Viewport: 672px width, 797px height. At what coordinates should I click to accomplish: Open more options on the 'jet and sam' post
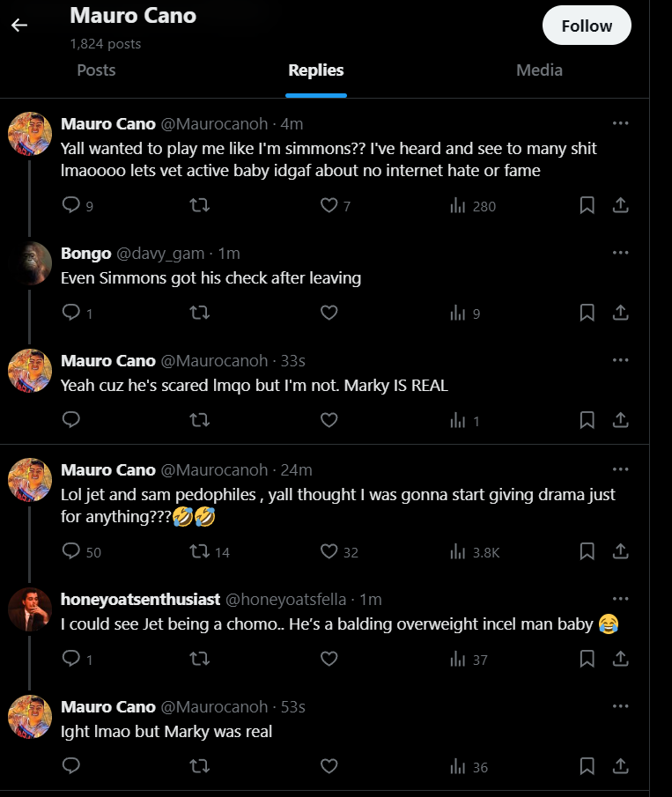[620, 469]
